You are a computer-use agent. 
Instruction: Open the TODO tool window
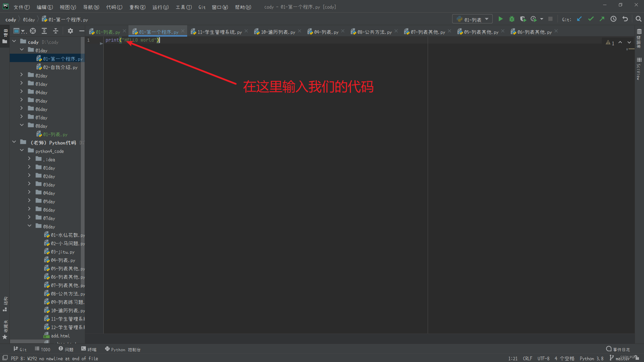(x=43, y=349)
